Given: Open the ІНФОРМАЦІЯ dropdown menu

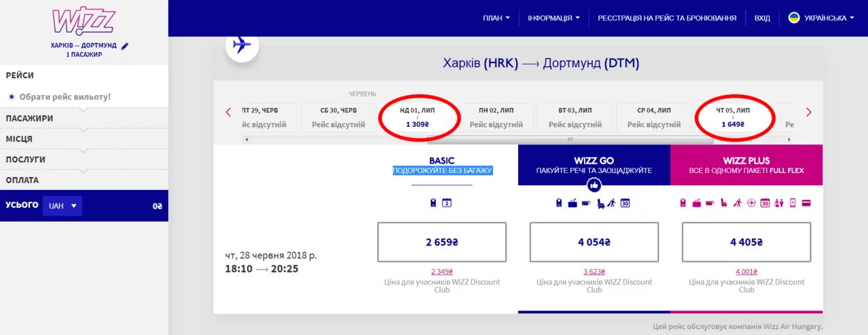Looking at the screenshot, I should [554, 18].
